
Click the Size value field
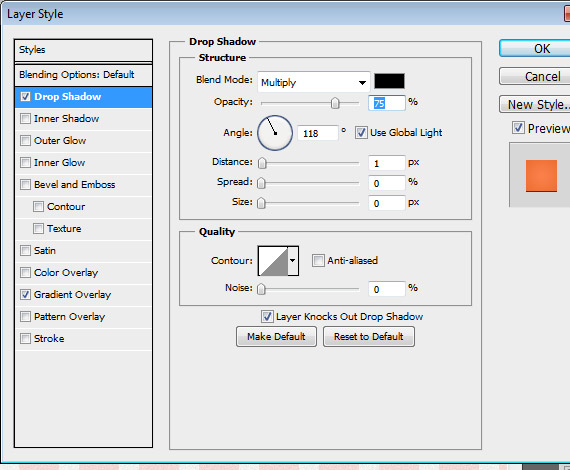[x=387, y=203]
